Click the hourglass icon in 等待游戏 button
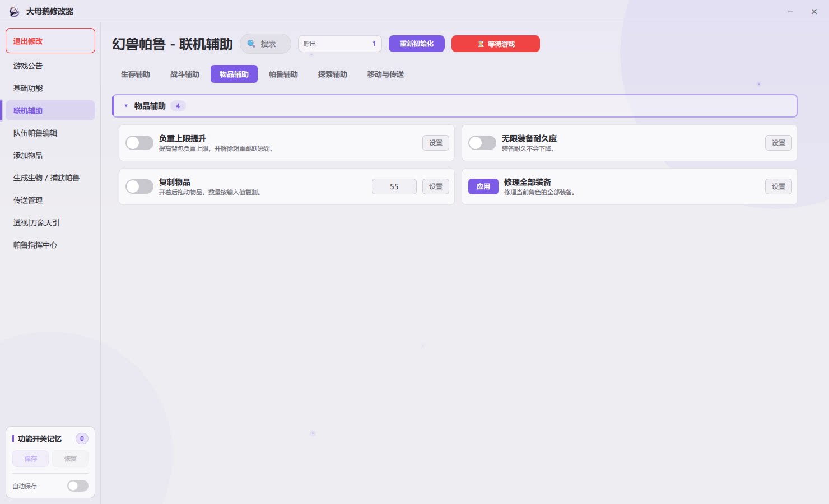The image size is (829, 504). click(x=481, y=44)
